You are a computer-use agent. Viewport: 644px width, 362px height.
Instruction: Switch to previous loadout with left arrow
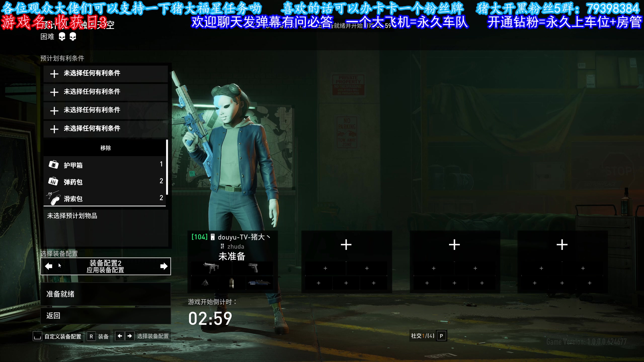(x=49, y=266)
